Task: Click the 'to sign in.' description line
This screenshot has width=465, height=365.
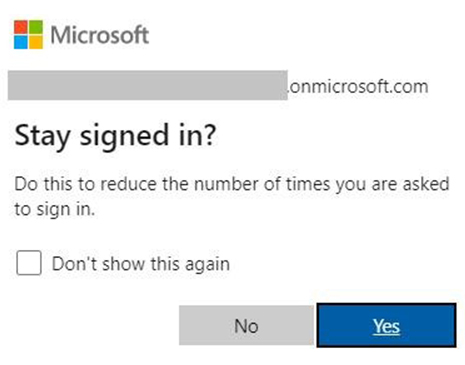Action: pos(55,209)
